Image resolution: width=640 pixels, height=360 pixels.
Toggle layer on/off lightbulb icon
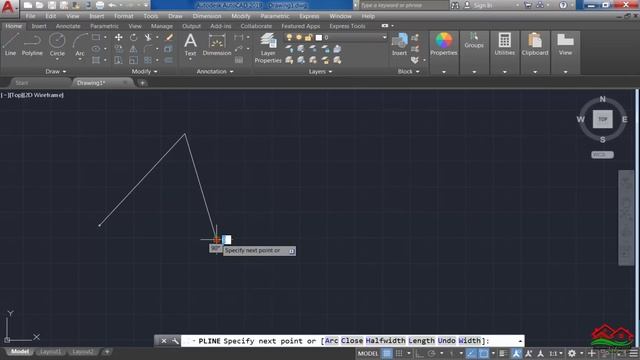(x=289, y=37)
